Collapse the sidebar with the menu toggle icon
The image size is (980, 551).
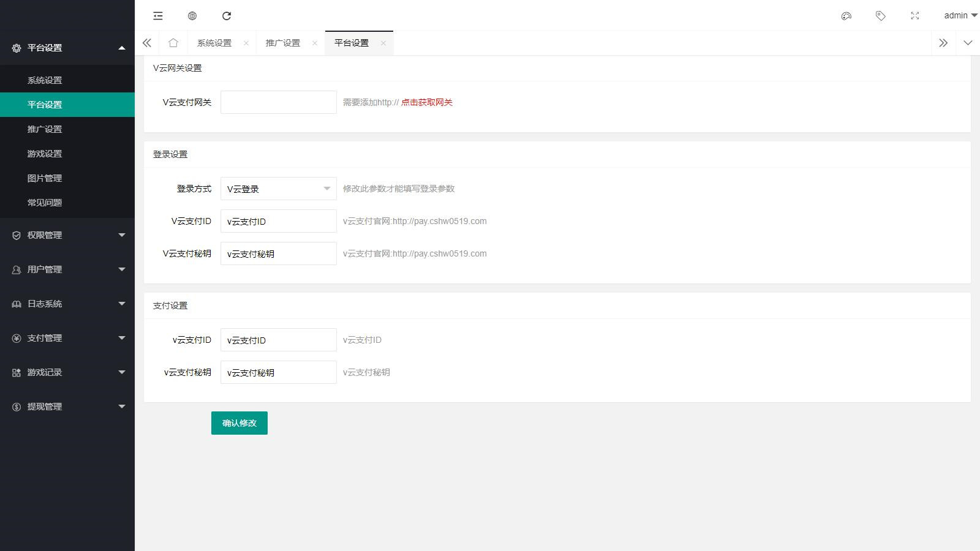pyautogui.click(x=158, y=16)
